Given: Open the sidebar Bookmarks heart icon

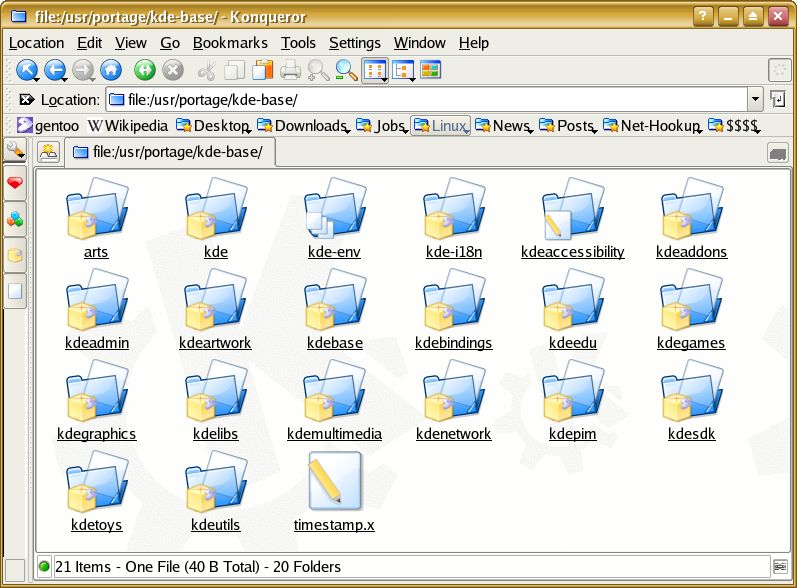Looking at the screenshot, I should (x=15, y=182).
